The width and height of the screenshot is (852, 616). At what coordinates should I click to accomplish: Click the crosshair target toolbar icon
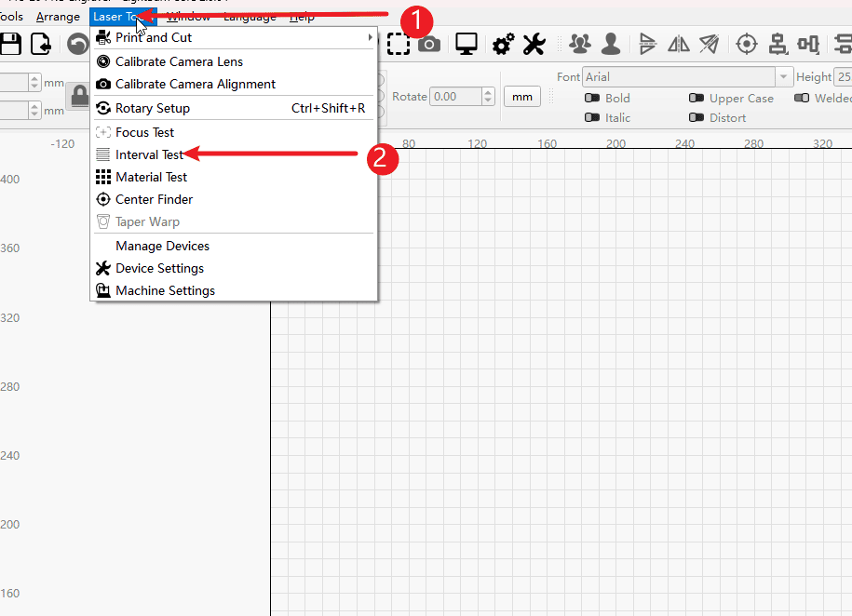point(747,44)
